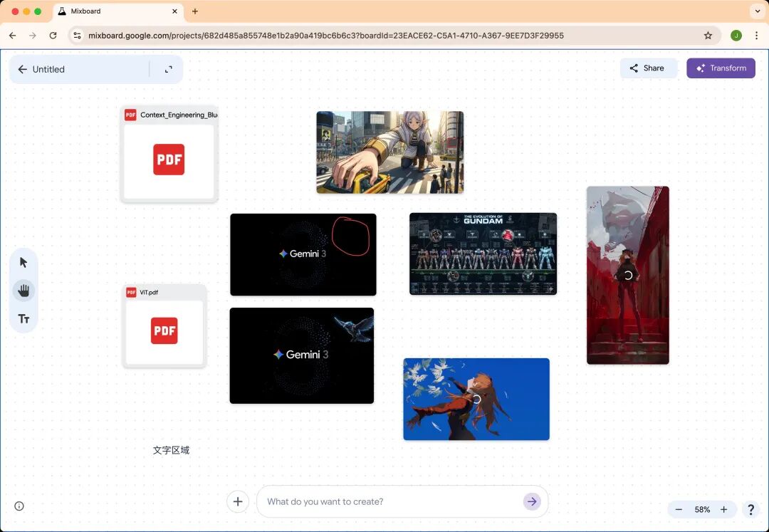Click the 58% zoom level indicator
769x532 pixels.
702,509
